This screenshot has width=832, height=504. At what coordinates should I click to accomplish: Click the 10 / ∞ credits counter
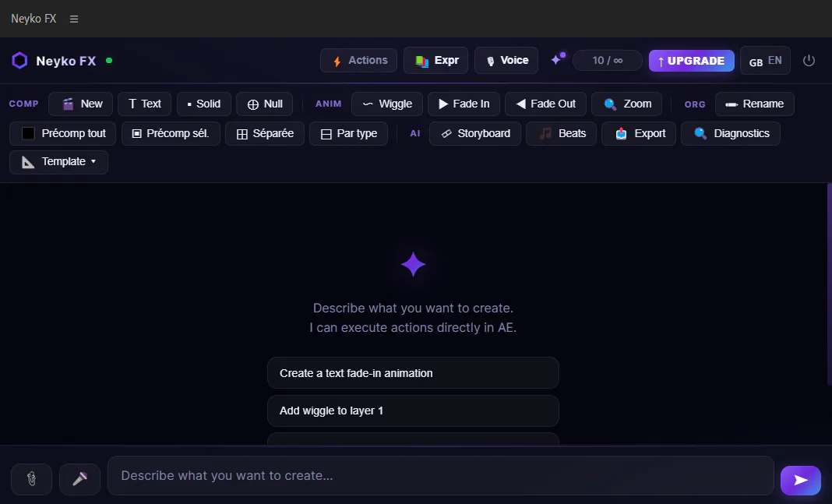(608, 61)
